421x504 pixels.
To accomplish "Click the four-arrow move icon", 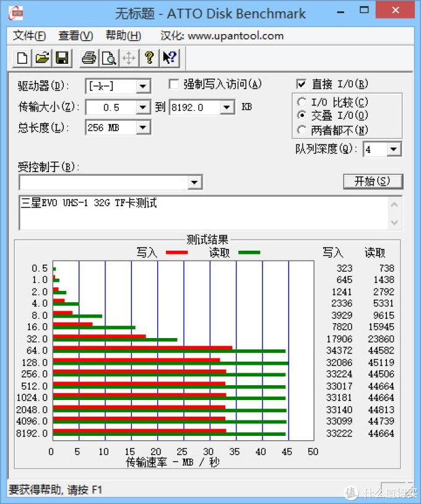I will [x=129, y=58].
